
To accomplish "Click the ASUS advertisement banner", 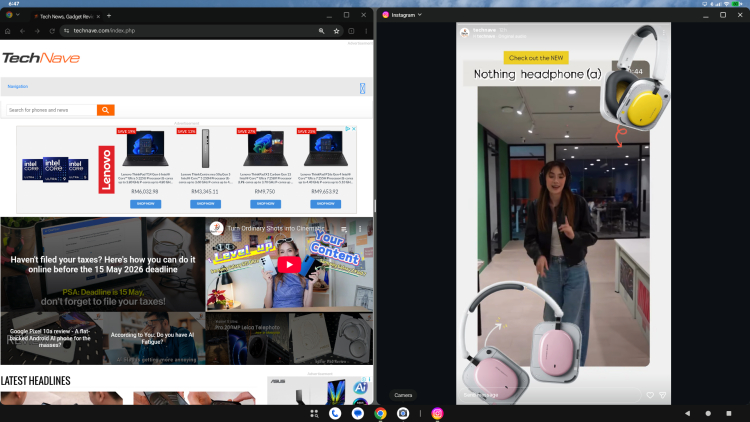I will pyautogui.click(x=320, y=390).
